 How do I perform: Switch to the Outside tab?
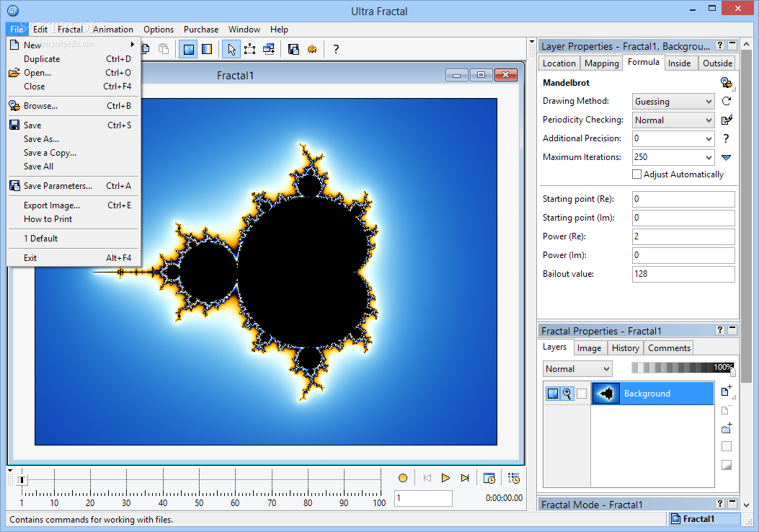717,63
